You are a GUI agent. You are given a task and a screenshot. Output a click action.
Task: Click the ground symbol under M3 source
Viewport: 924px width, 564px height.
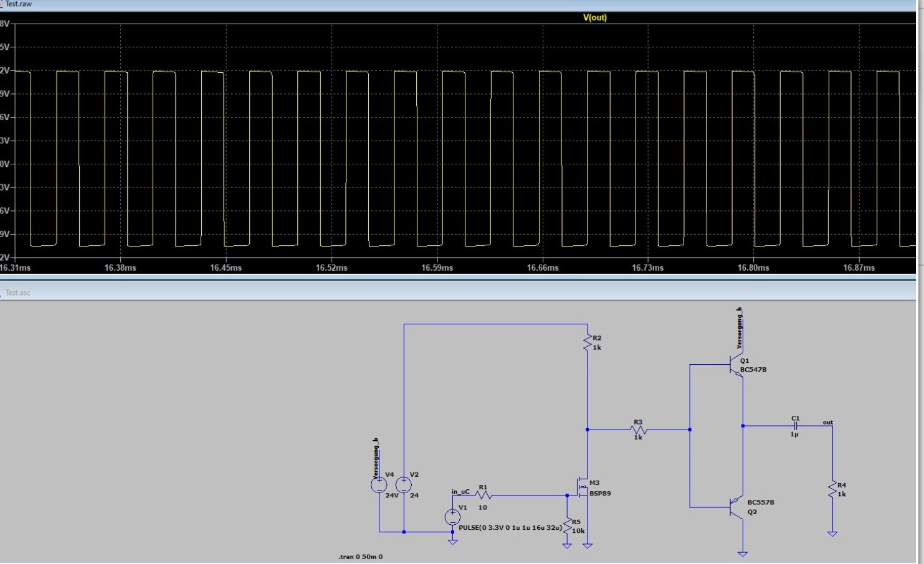(x=587, y=546)
